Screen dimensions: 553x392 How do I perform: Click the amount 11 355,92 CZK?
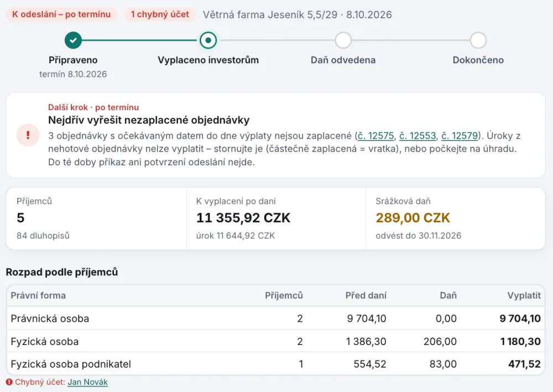pos(243,218)
